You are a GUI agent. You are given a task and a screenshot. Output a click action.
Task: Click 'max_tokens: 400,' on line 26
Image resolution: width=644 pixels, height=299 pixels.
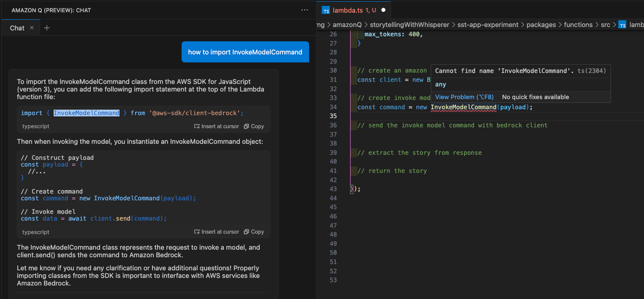pyautogui.click(x=394, y=34)
